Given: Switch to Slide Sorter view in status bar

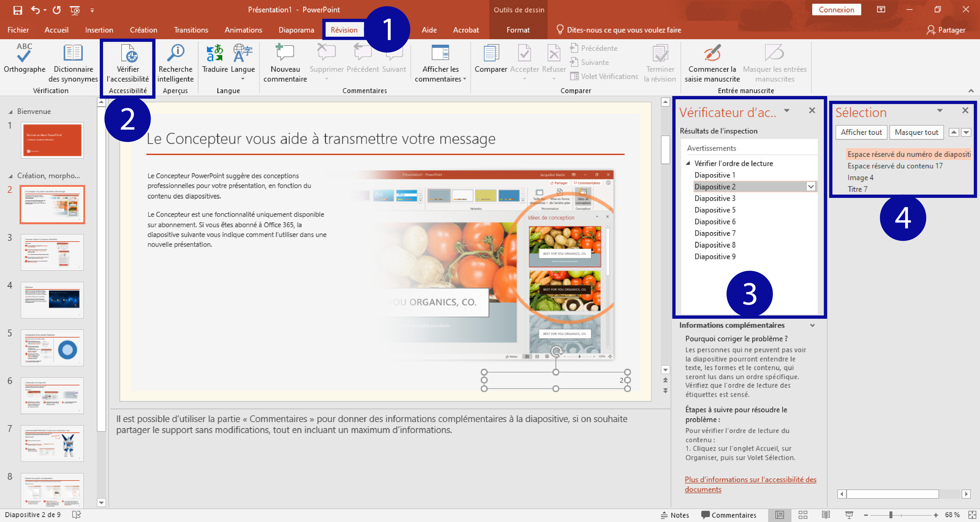Looking at the screenshot, I should [x=803, y=515].
